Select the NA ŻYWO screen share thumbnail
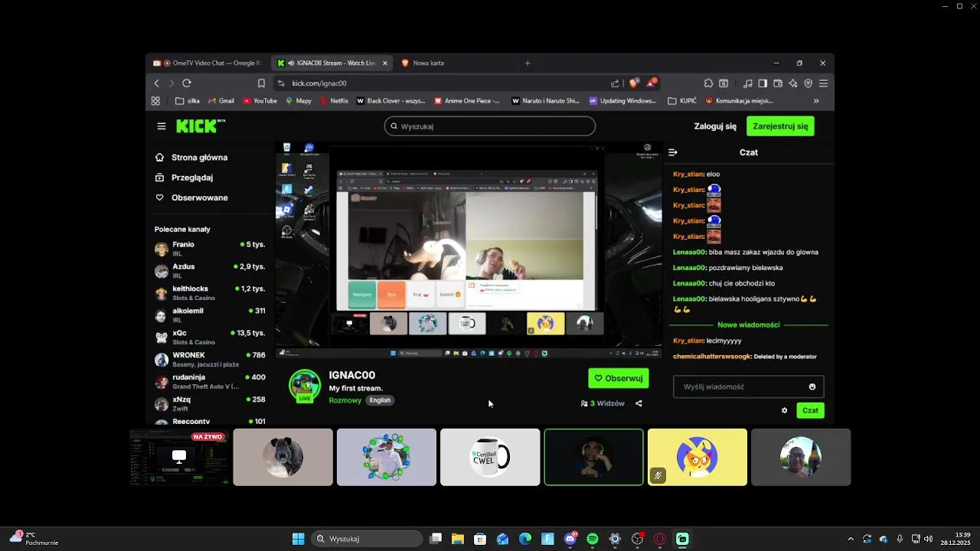The height and width of the screenshot is (551, 980). tap(179, 457)
